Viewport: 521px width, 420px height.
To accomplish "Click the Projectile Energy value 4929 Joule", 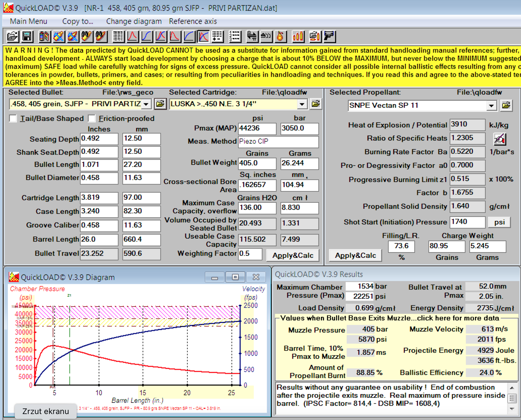I will pyautogui.click(x=480, y=351).
